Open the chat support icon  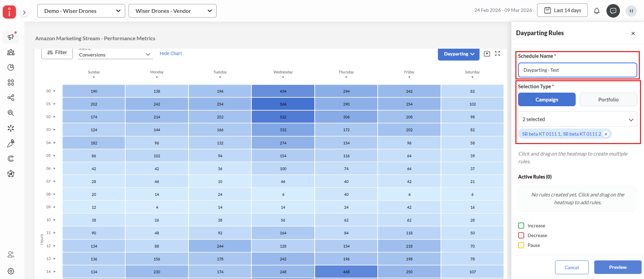tap(613, 11)
